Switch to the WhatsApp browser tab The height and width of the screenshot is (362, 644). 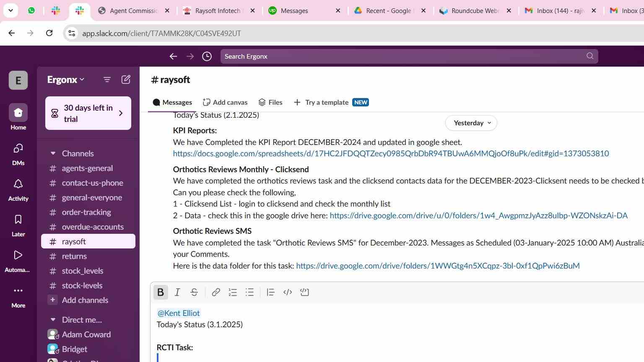point(31,10)
